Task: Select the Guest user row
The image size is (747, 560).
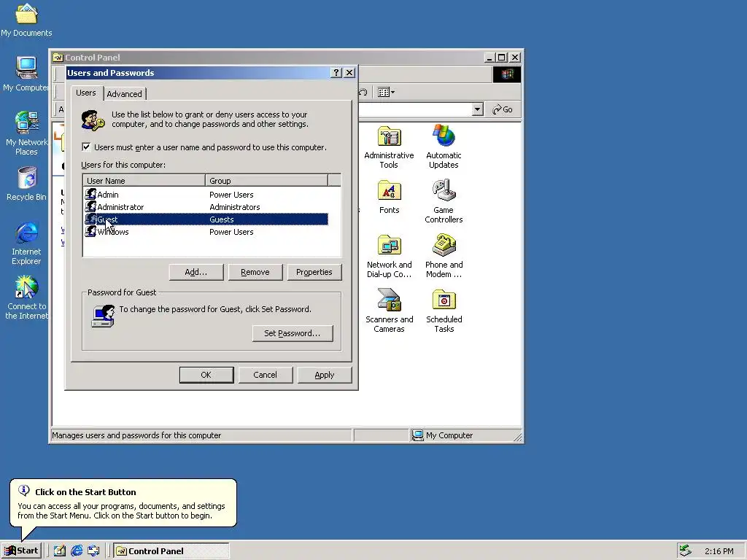Action: (x=206, y=219)
